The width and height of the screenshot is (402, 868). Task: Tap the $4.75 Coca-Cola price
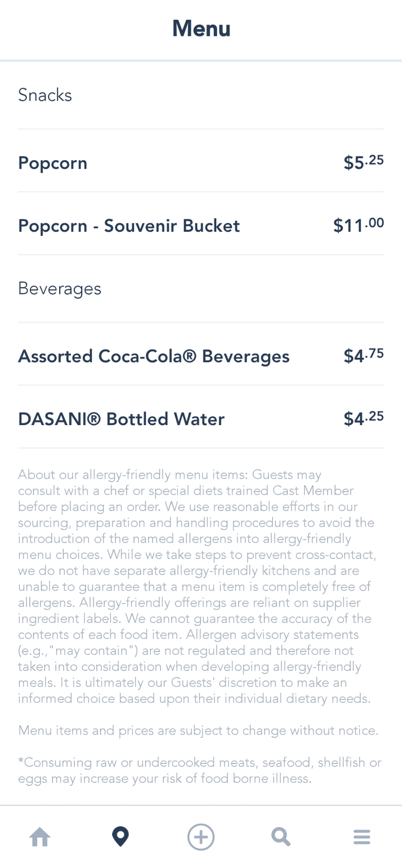coord(363,356)
